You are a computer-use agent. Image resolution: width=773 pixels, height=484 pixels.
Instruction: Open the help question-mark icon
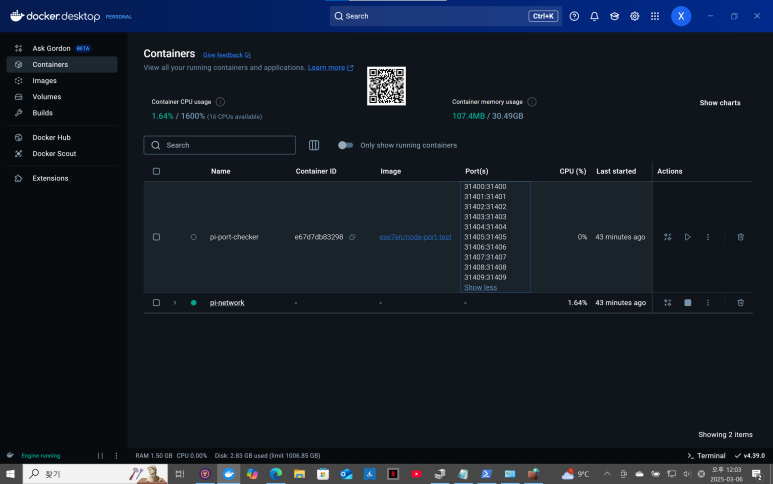click(x=574, y=16)
